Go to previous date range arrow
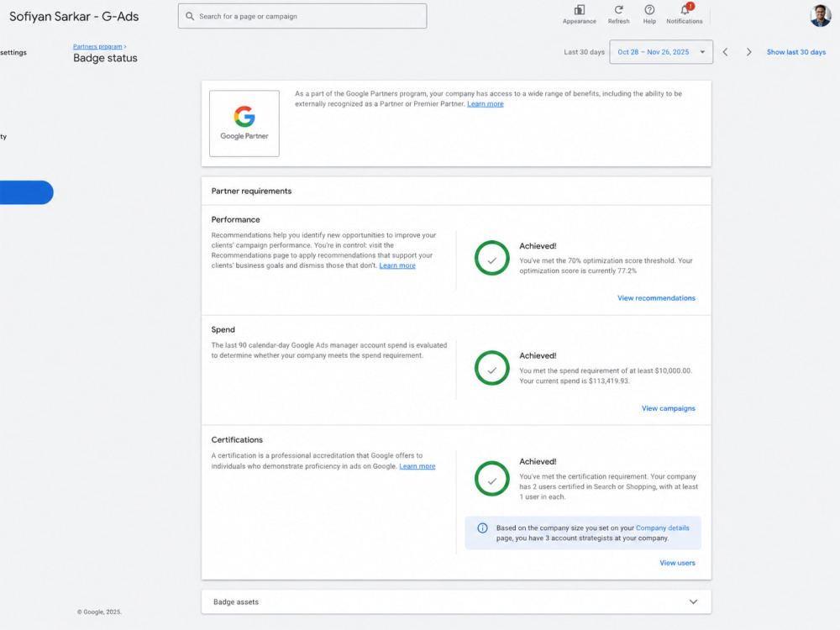Image resolution: width=840 pixels, height=630 pixels. click(x=726, y=52)
